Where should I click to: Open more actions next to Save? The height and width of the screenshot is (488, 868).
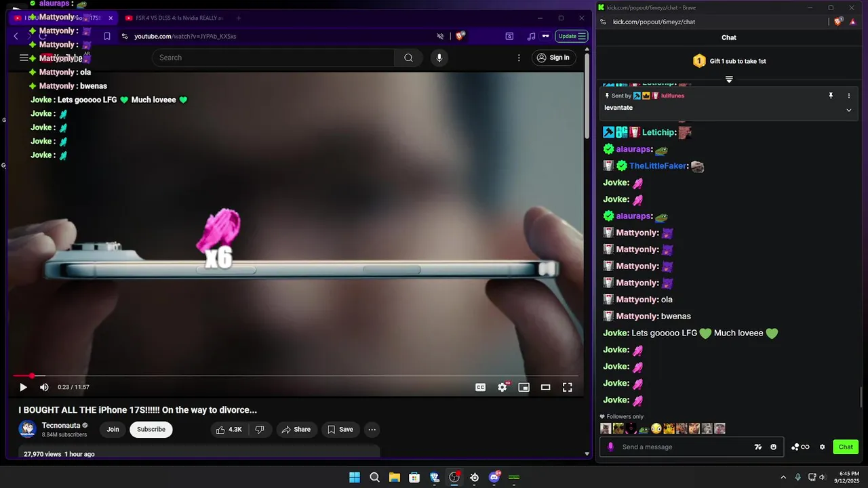pos(372,429)
